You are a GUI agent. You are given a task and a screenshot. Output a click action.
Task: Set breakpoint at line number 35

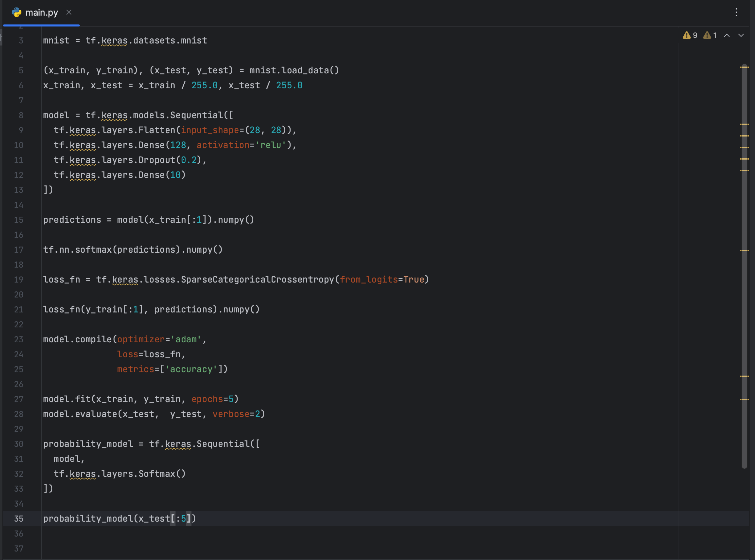point(19,519)
